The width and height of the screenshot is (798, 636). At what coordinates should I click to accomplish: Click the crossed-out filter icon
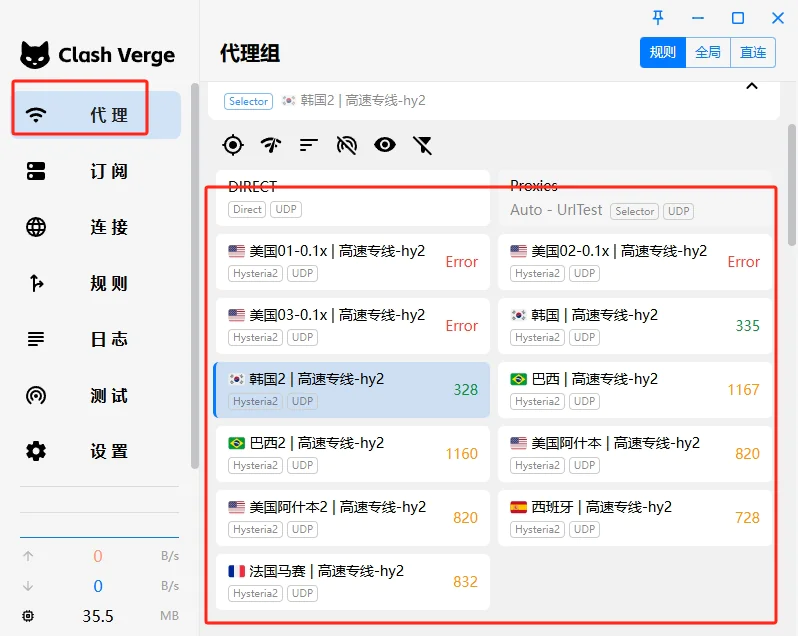point(423,145)
